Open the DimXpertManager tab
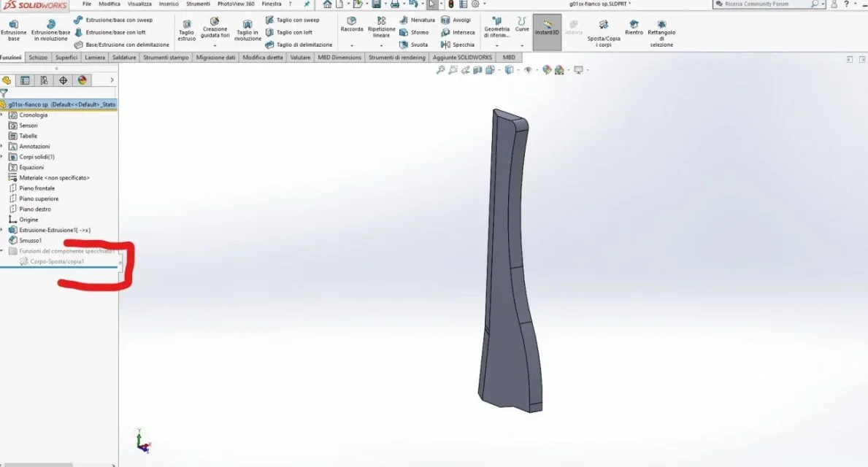 (63, 80)
